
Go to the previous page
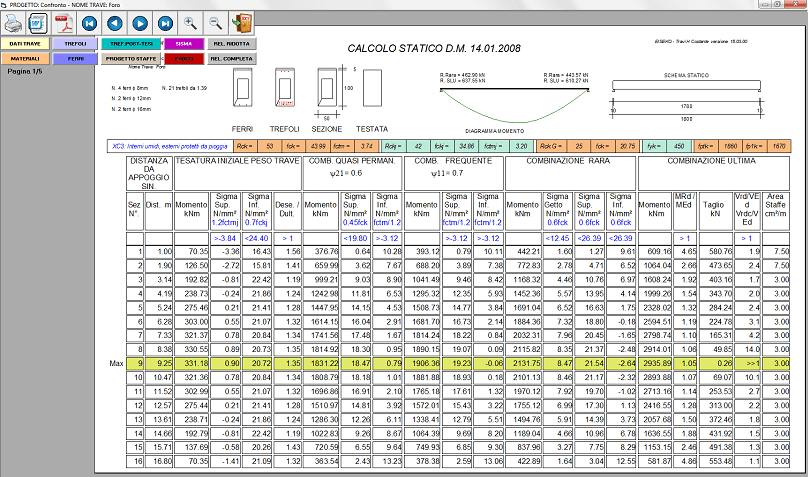point(114,23)
